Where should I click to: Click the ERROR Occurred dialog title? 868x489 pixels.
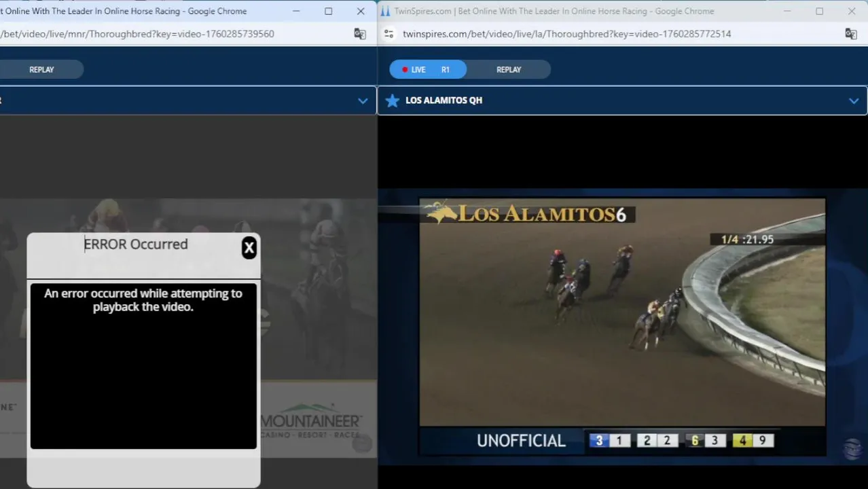pyautogui.click(x=136, y=244)
